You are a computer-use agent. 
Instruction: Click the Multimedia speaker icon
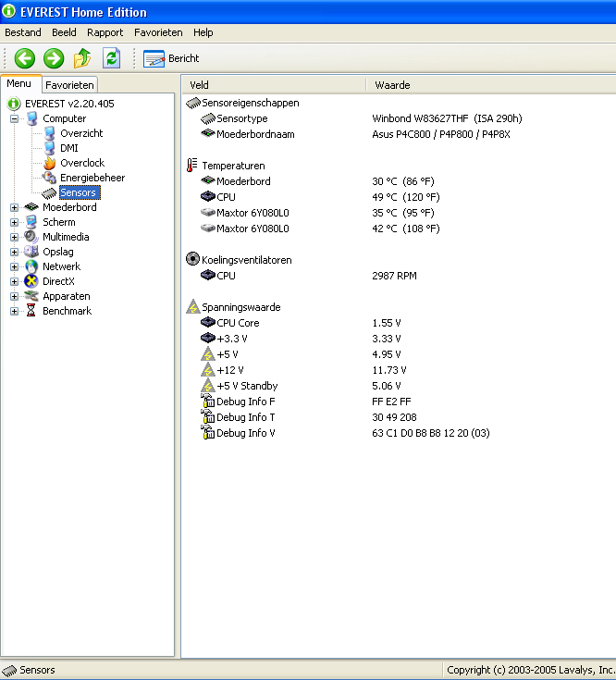31,237
